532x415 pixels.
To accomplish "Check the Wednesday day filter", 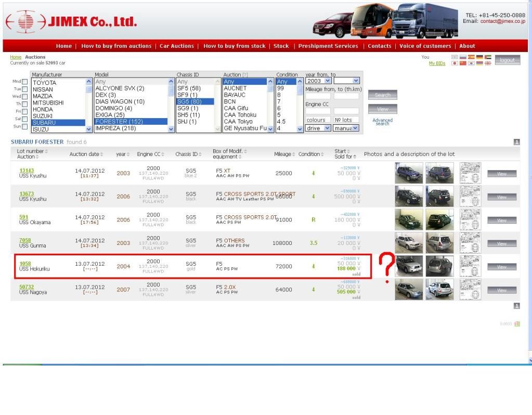I will click(x=25, y=97).
